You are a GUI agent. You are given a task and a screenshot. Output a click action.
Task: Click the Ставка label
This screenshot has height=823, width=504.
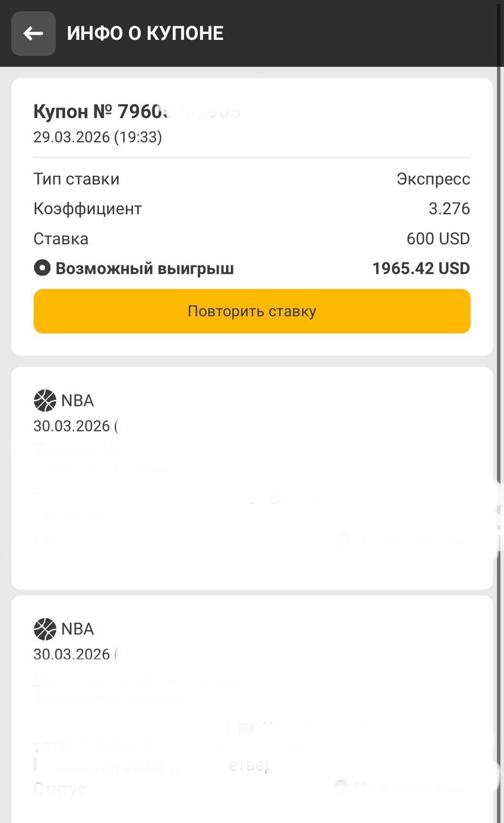(x=61, y=239)
